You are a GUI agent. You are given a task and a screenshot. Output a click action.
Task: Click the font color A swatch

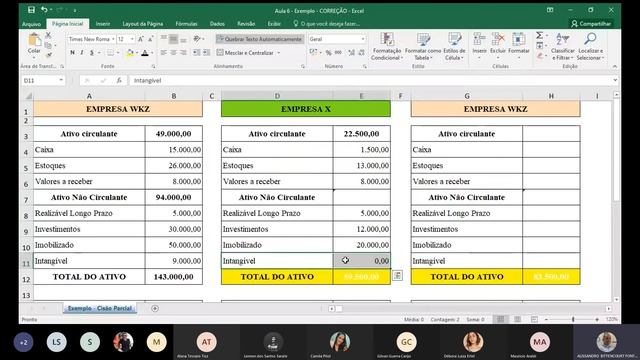[x=145, y=53]
